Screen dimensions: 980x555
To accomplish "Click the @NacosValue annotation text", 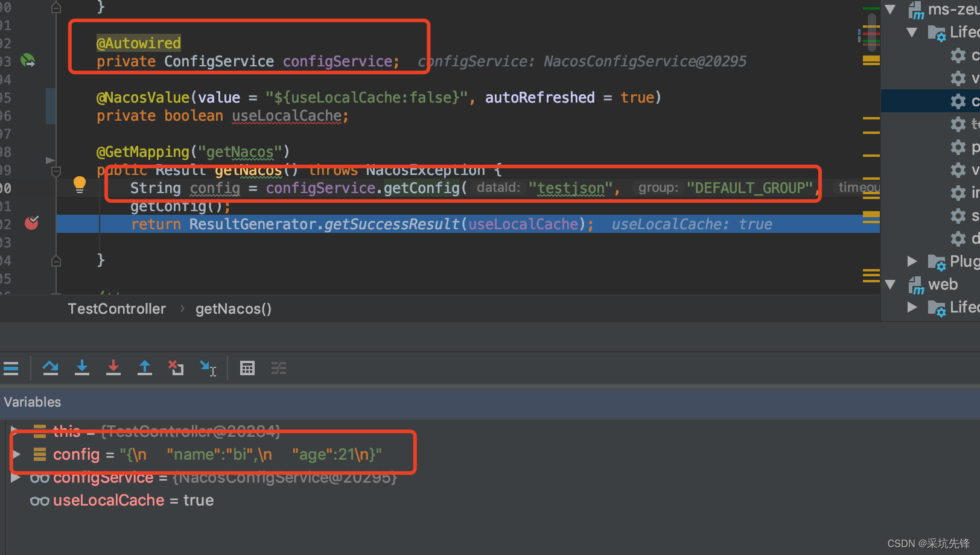I will pyautogui.click(x=143, y=97).
